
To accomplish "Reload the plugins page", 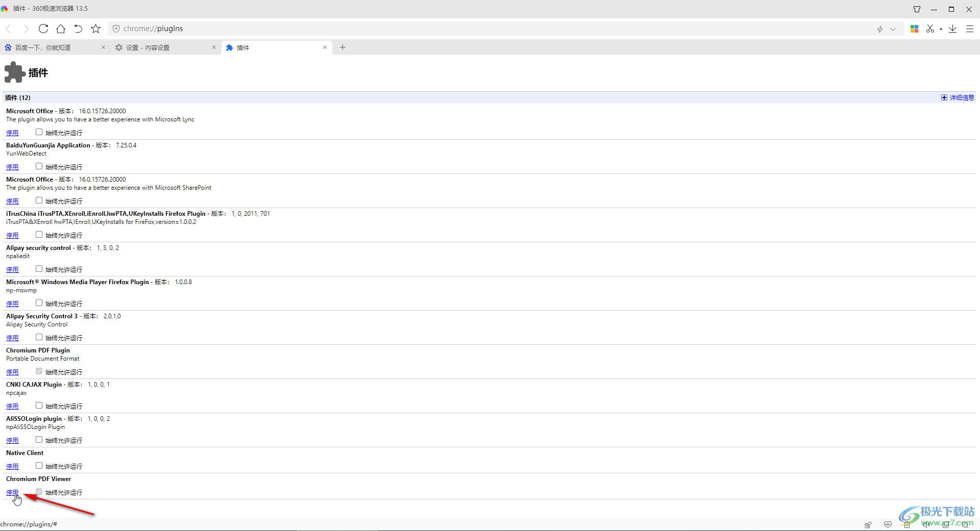I will [43, 29].
